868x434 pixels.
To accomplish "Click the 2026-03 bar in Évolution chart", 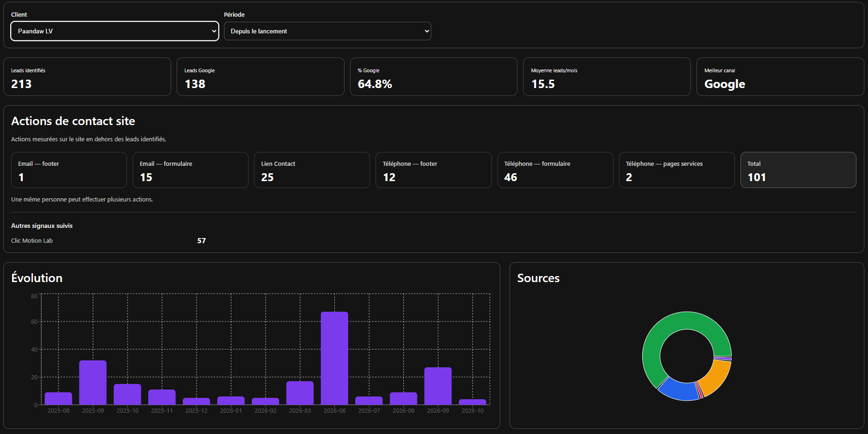I will 300,393.
